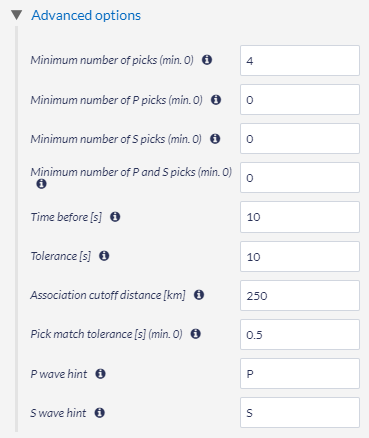Open the Advanced options link
The height and width of the screenshot is (438, 369).
(x=86, y=15)
